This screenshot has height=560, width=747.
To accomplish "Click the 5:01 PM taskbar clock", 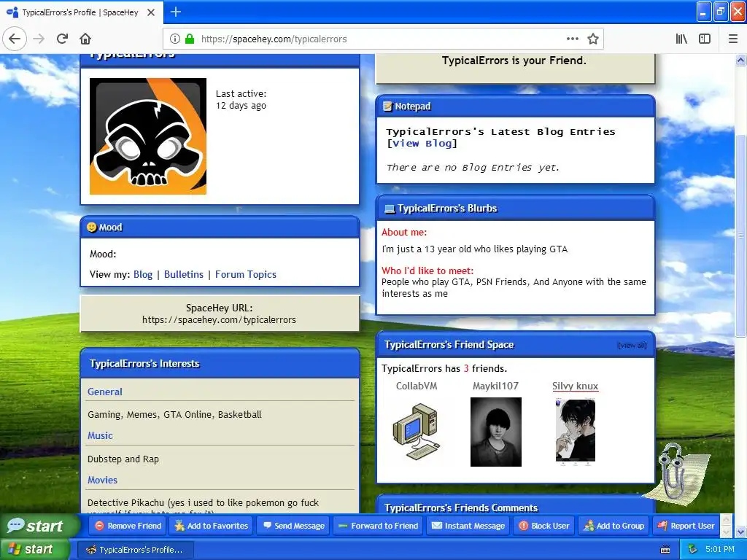I will pos(720,550).
